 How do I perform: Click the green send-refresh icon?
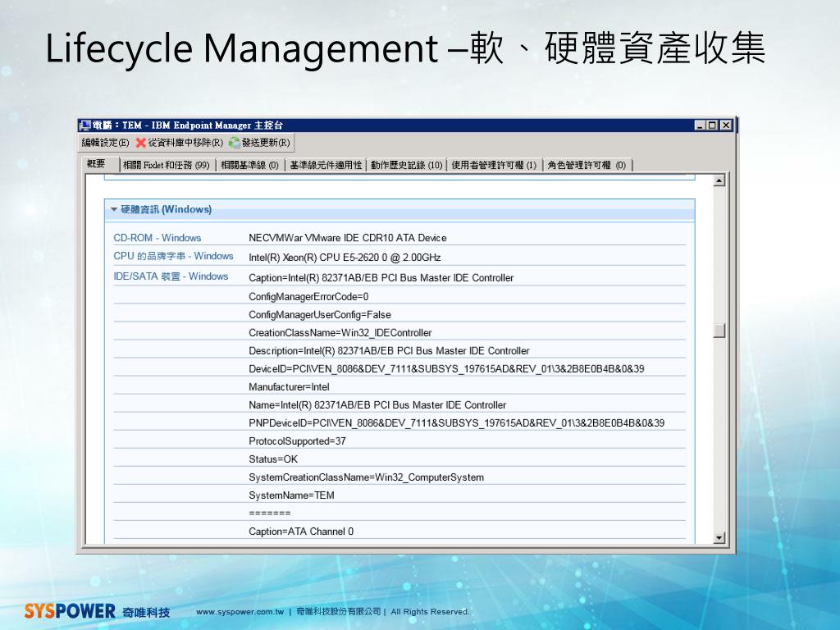coord(234,143)
